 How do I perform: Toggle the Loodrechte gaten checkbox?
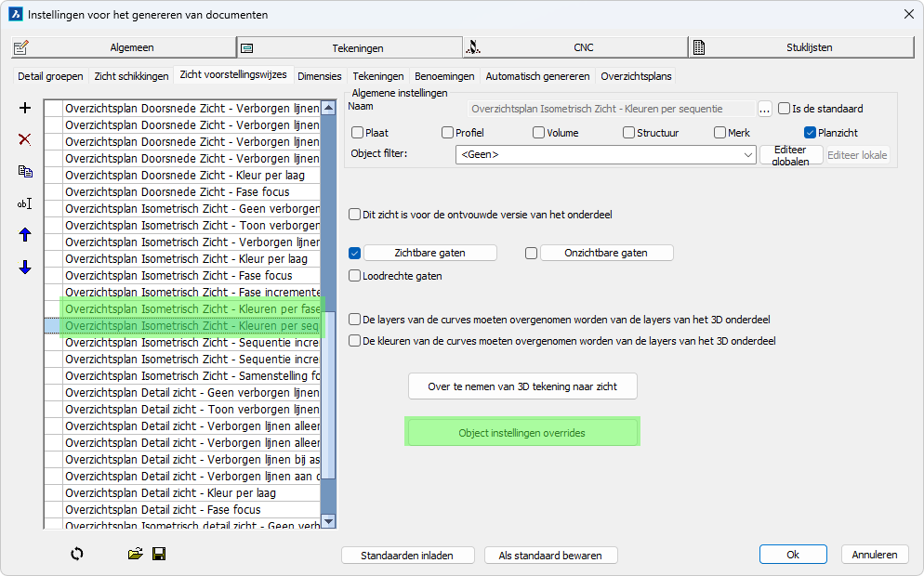tap(355, 276)
